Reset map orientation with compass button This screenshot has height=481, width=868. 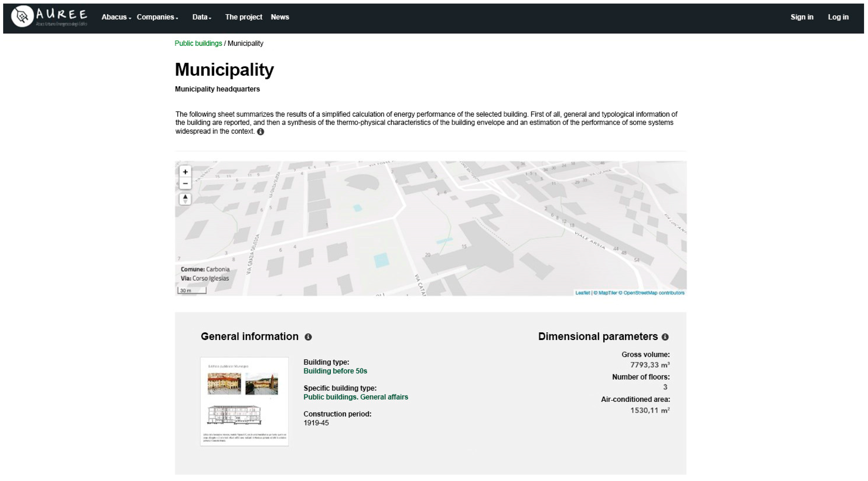coord(185,199)
